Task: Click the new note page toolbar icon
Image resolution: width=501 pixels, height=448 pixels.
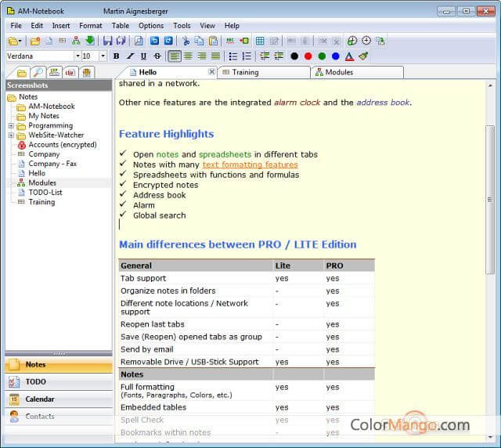Action: (x=49, y=41)
